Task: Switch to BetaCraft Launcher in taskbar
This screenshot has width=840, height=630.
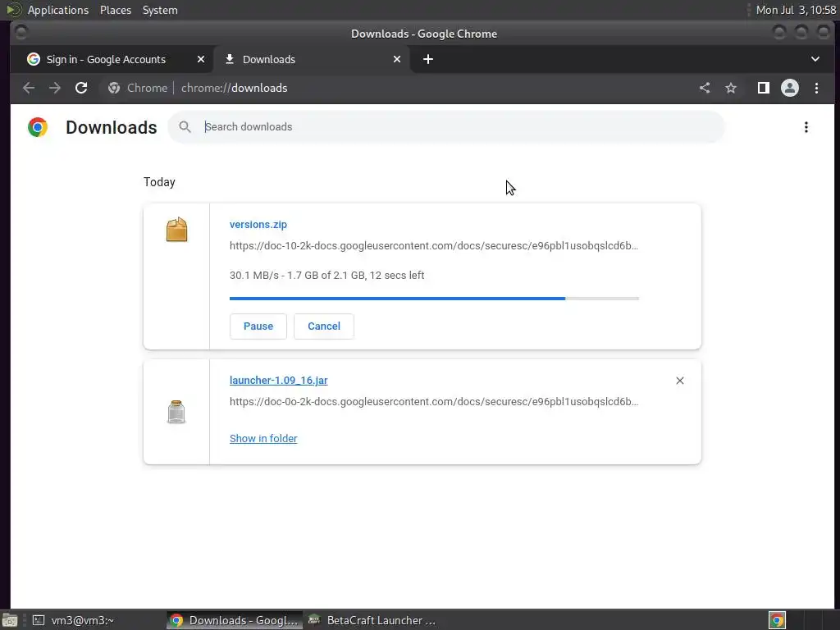Action: 372,620
